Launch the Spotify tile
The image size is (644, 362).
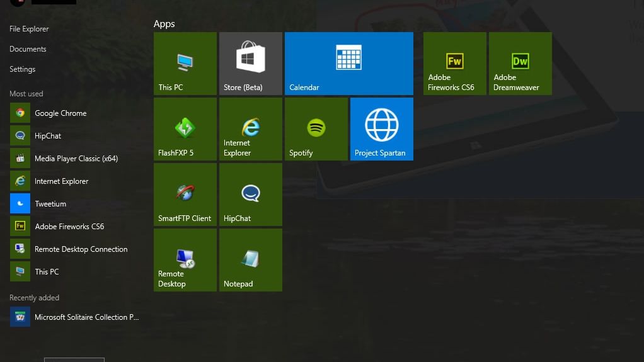point(316,129)
